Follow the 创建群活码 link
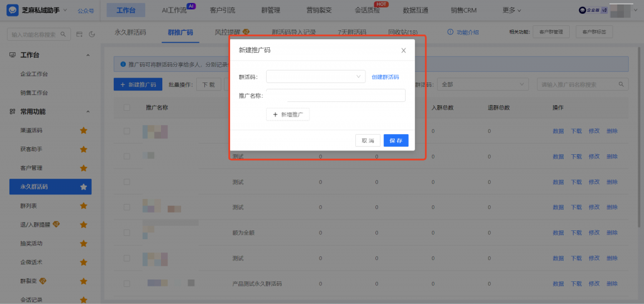The height and width of the screenshot is (304, 644). [385, 77]
